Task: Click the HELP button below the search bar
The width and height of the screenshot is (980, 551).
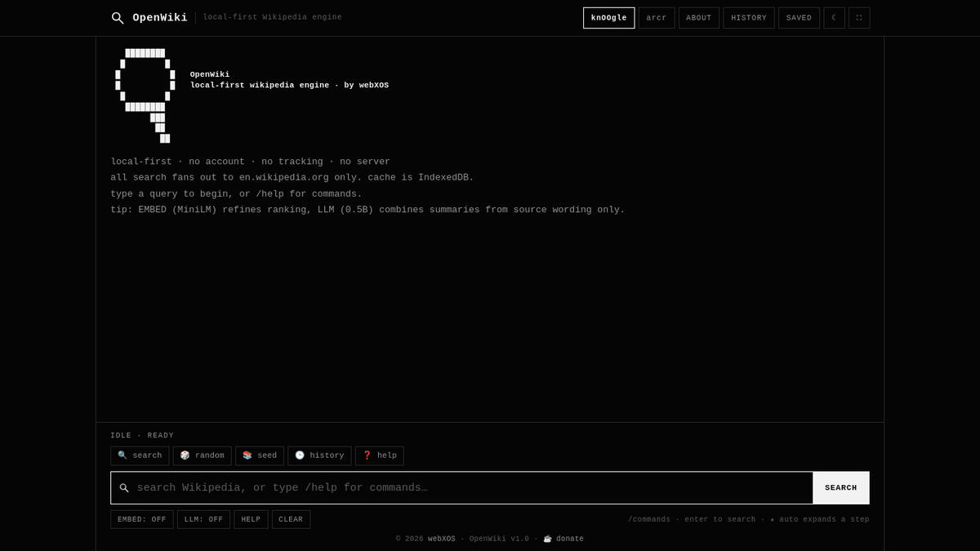Action: click(x=251, y=519)
